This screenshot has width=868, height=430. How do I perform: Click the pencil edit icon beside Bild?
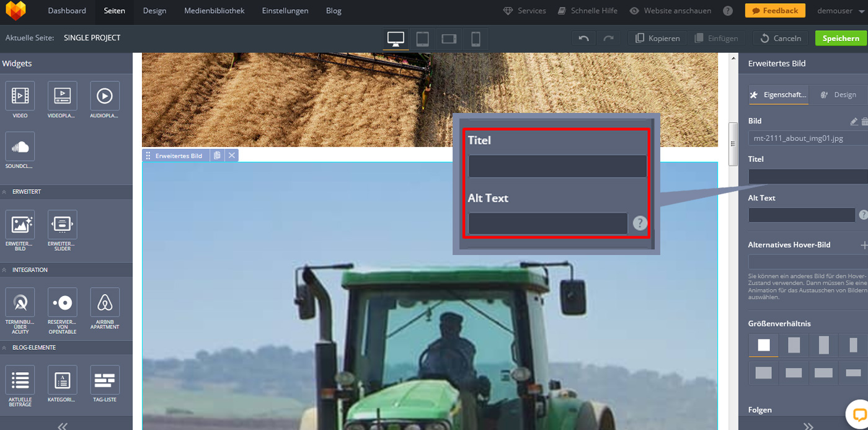pyautogui.click(x=854, y=122)
